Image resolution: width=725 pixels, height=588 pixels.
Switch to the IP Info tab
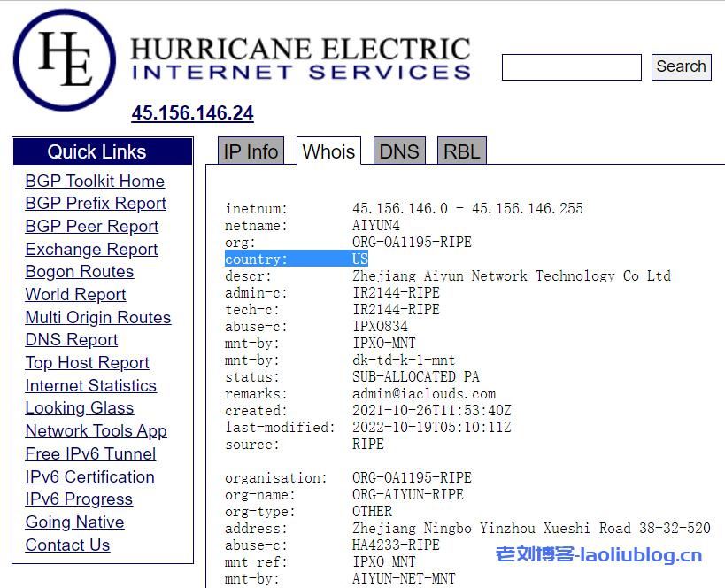tap(251, 152)
